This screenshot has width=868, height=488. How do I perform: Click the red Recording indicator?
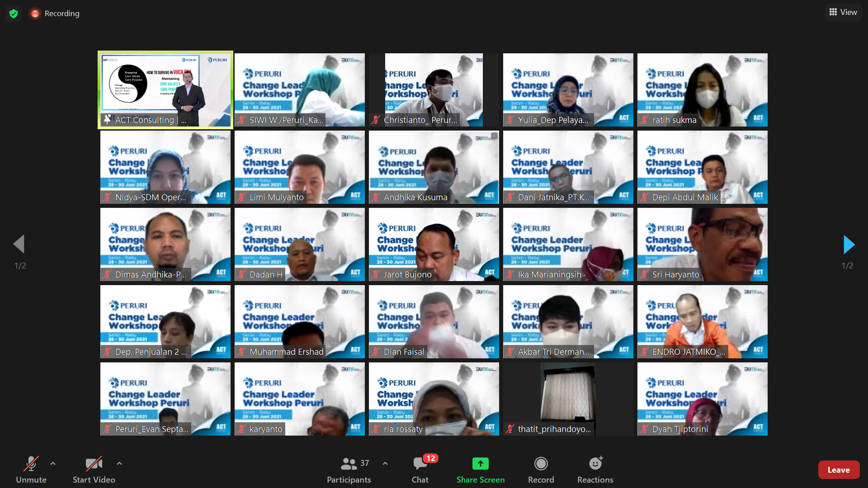[35, 14]
